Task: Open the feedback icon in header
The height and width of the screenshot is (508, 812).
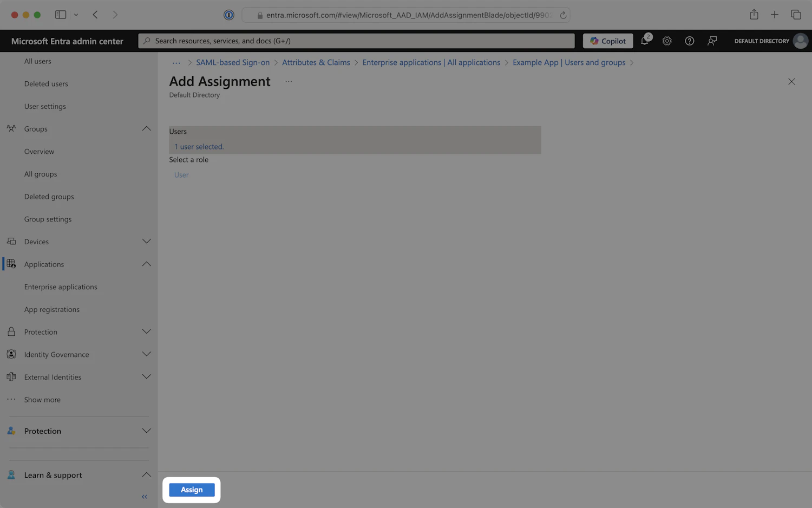Action: click(712, 41)
